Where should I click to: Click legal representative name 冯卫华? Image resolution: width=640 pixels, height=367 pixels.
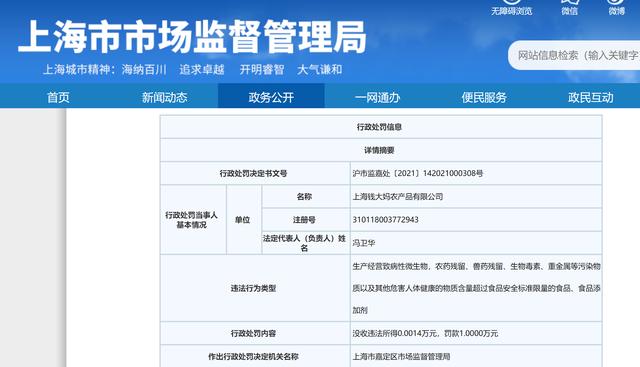point(364,243)
